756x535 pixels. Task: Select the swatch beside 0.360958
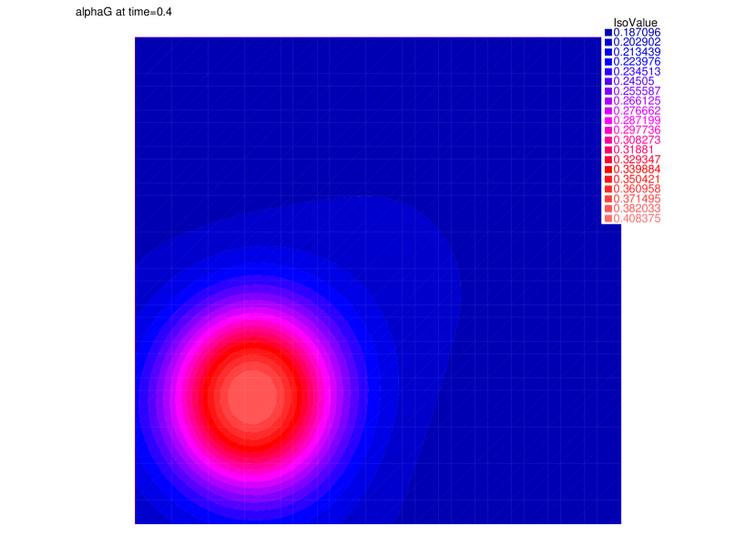[608, 189]
